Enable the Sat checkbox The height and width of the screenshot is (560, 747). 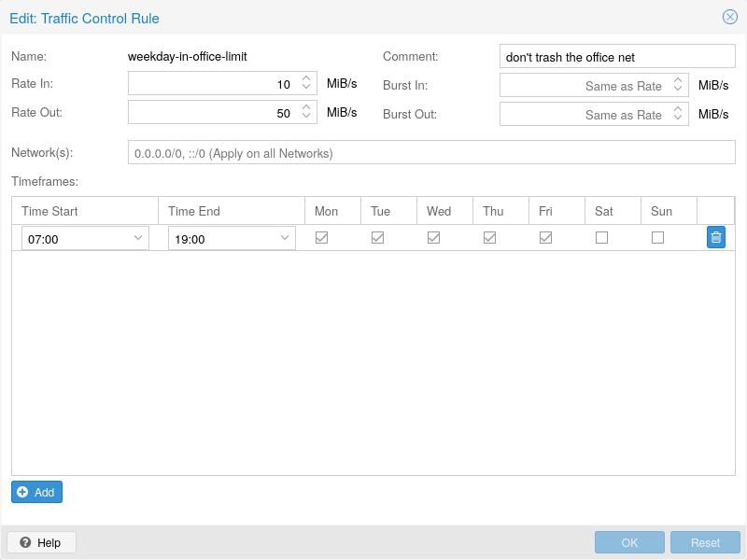(x=602, y=238)
